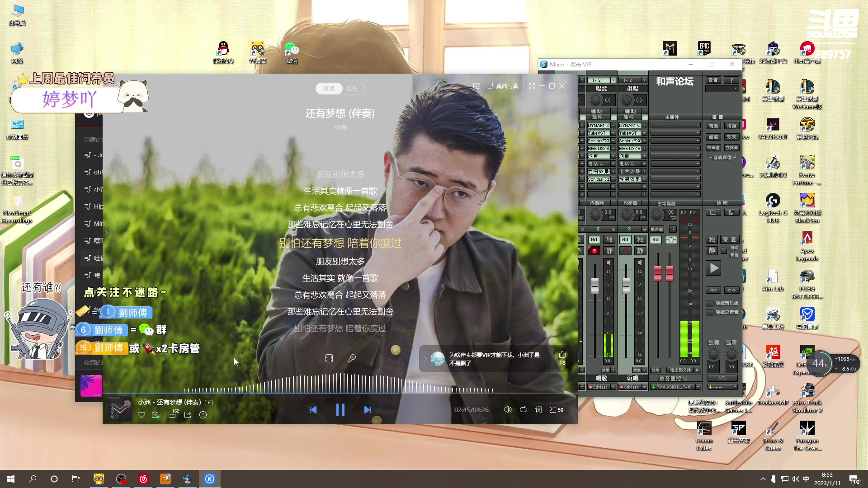Toggle the 自动录音 checkbox in mixer

point(724,251)
